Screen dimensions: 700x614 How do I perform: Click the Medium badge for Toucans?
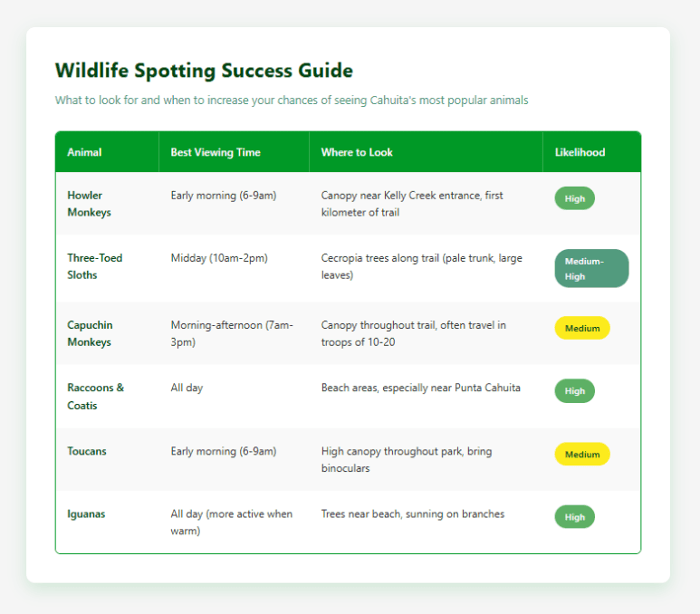[x=581, y=455]
